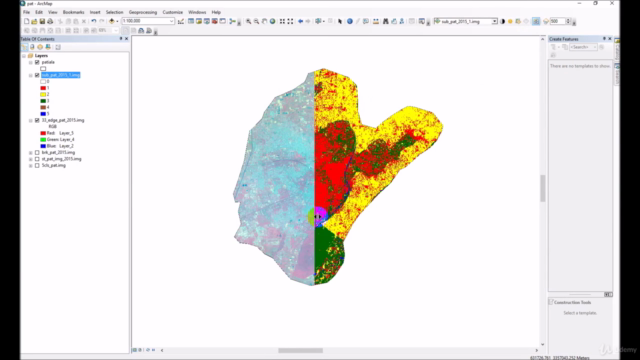Screen dimensions: 640x360
Task: Expand the st_pat_img_2015.img layer
Action: tap(31, 159)
